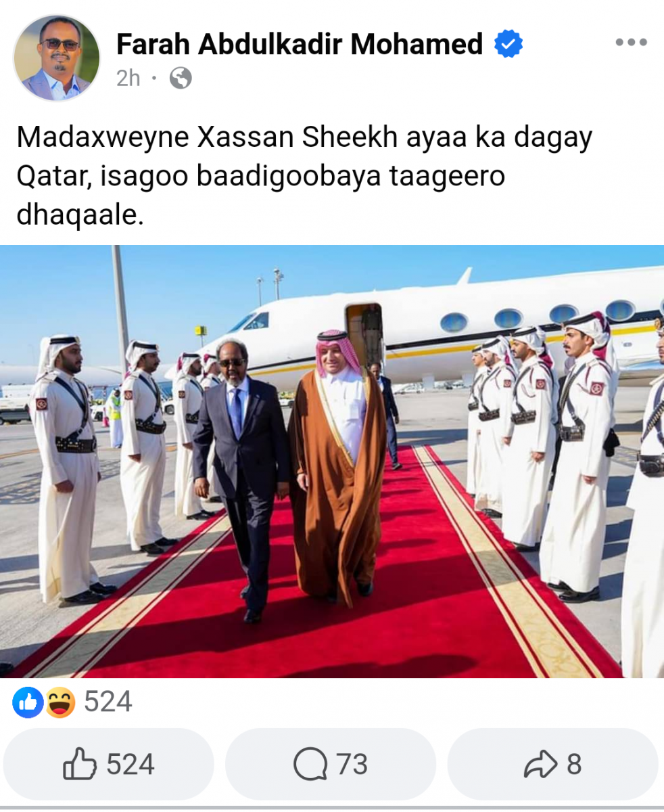The image size is (664, 812).
Task: Tap the share arrow icon
Action: coord(541,765)
